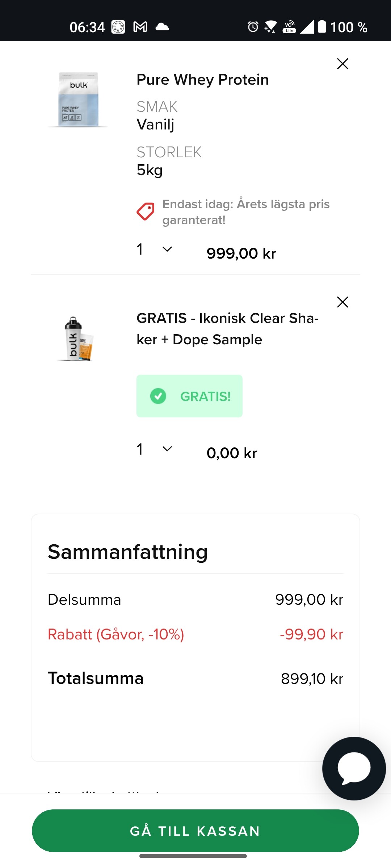Tap the cloud icon in status bar
The width and height of the screenshot is (391, 868).
click(x=162, y=27)
